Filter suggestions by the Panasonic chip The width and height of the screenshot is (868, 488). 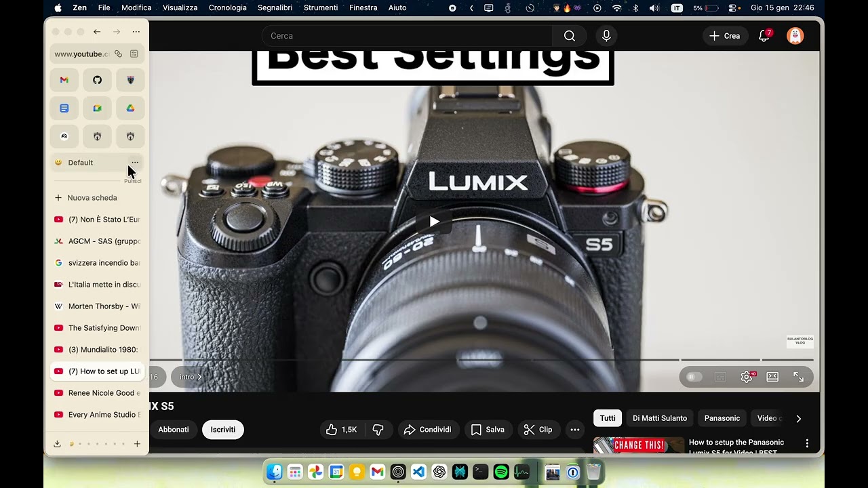point(722,418)
